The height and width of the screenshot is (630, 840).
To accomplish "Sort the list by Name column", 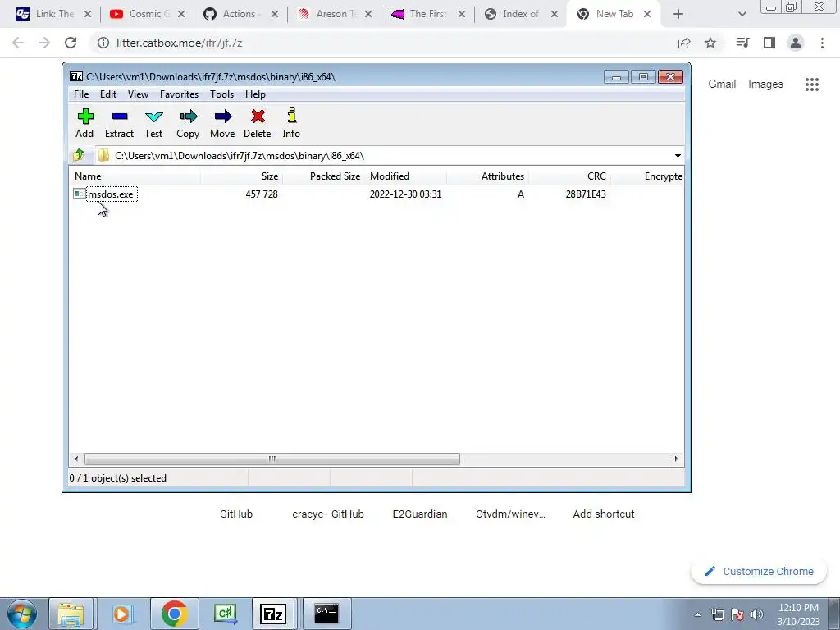I will [135, 176].
